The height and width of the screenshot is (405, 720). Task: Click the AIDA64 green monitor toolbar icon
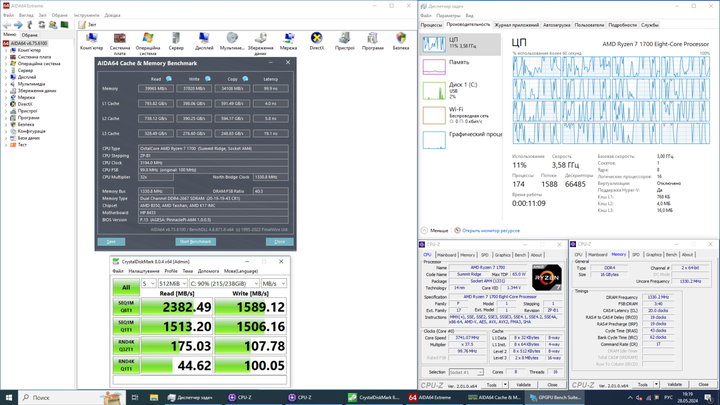tap(64, 25)
